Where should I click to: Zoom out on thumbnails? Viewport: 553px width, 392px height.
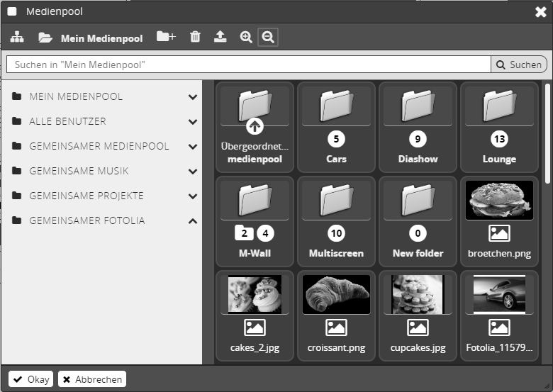tap(267, 37)
